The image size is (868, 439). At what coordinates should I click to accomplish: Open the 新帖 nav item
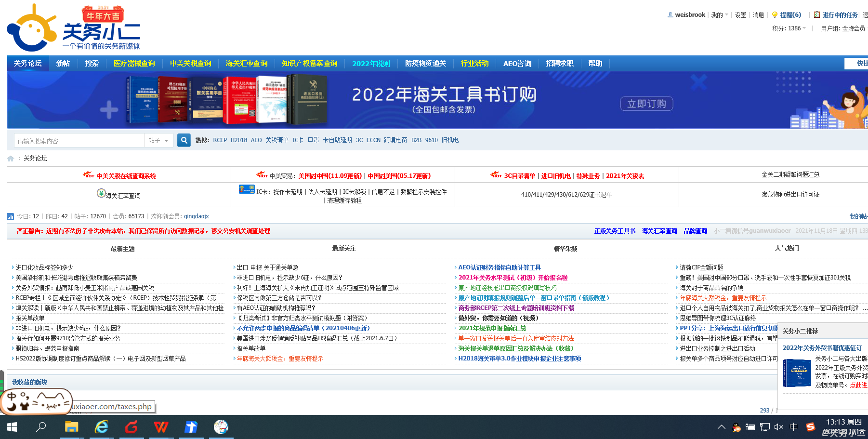[x=63, y=64]
